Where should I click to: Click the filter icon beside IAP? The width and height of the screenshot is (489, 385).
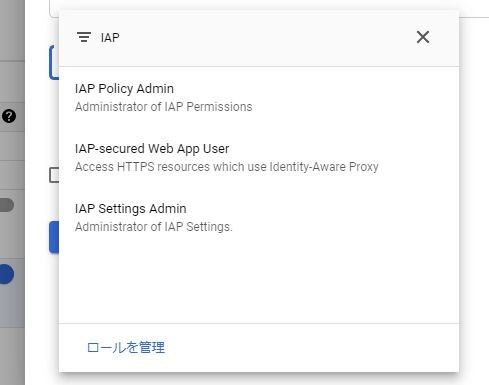[84, 37]
